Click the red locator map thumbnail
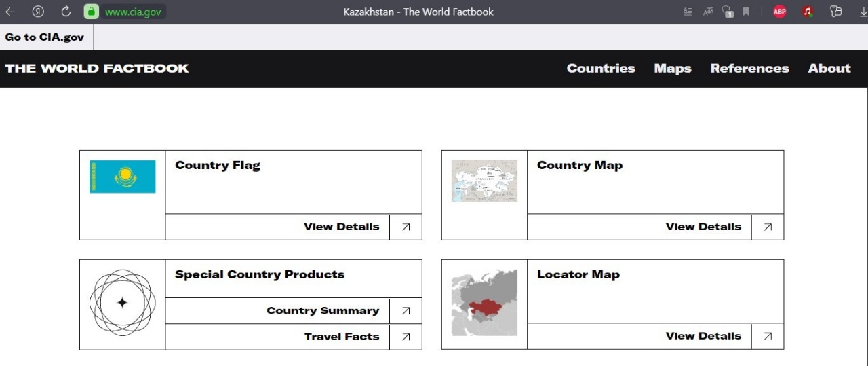Image resolution: width=868 pixels, height=366 pixels. (x=484, y=303)
